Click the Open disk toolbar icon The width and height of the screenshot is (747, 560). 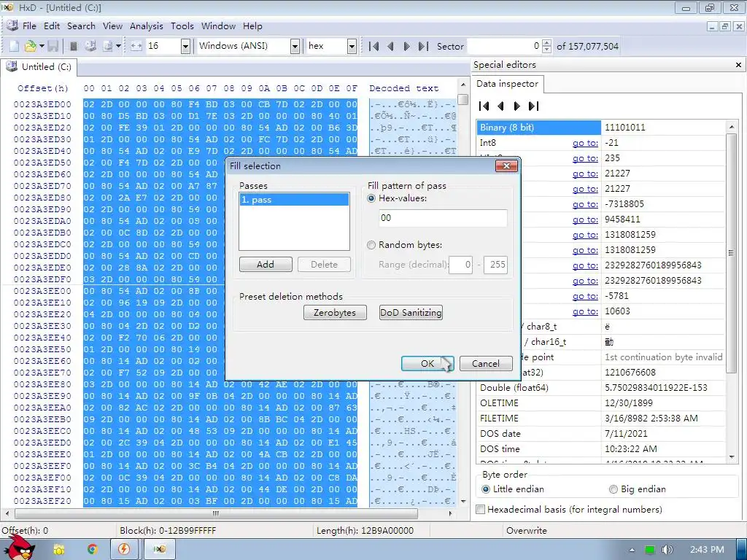[90, 46]
